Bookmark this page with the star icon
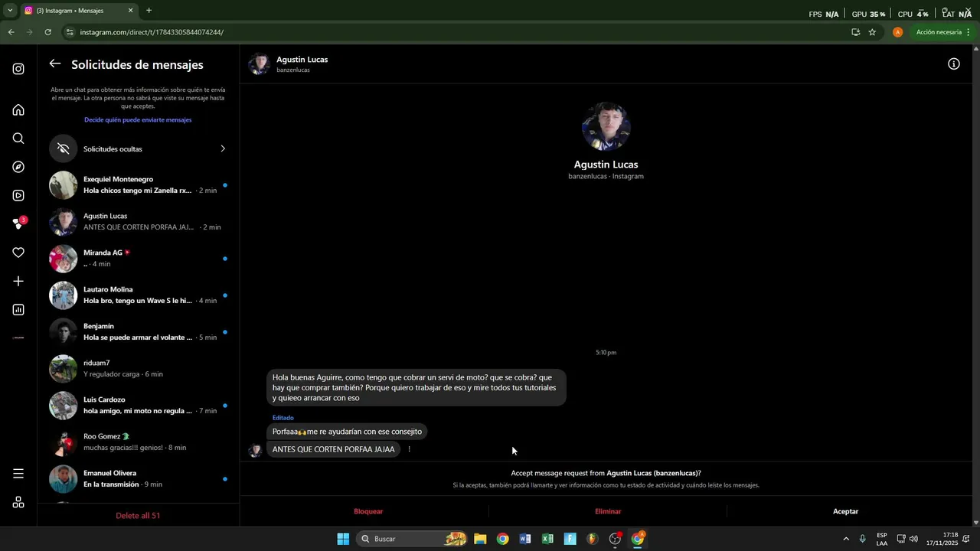Screen dimensions: 980x551 coord(872,32)
